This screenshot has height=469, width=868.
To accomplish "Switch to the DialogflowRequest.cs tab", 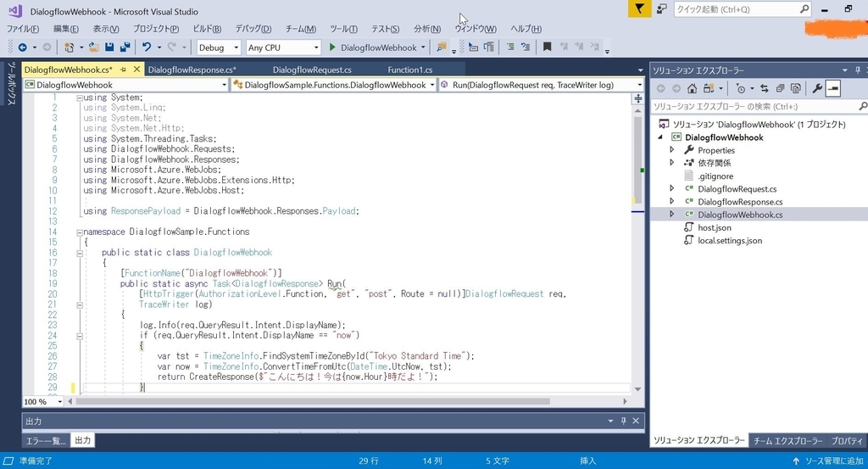I will coord(312,70).
